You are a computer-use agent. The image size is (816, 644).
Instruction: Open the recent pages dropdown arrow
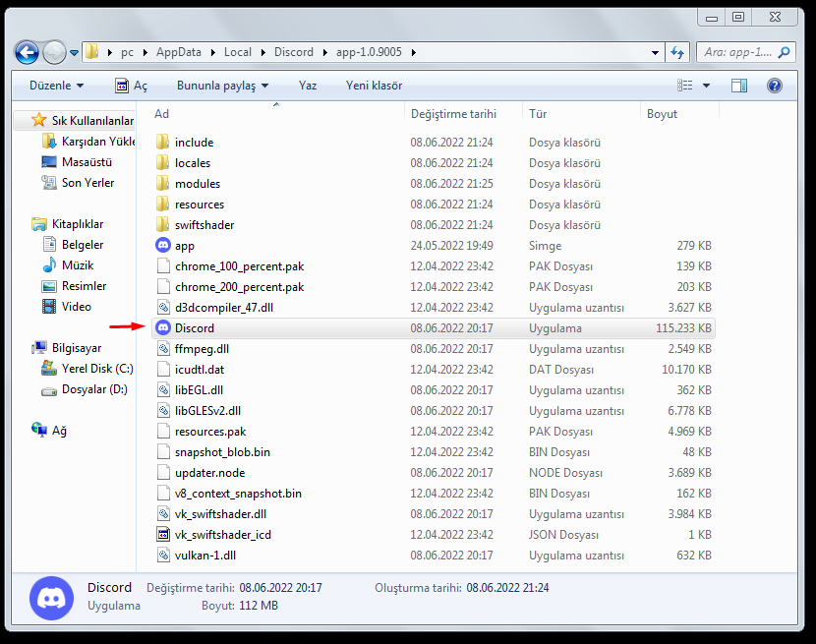[74, 52]
